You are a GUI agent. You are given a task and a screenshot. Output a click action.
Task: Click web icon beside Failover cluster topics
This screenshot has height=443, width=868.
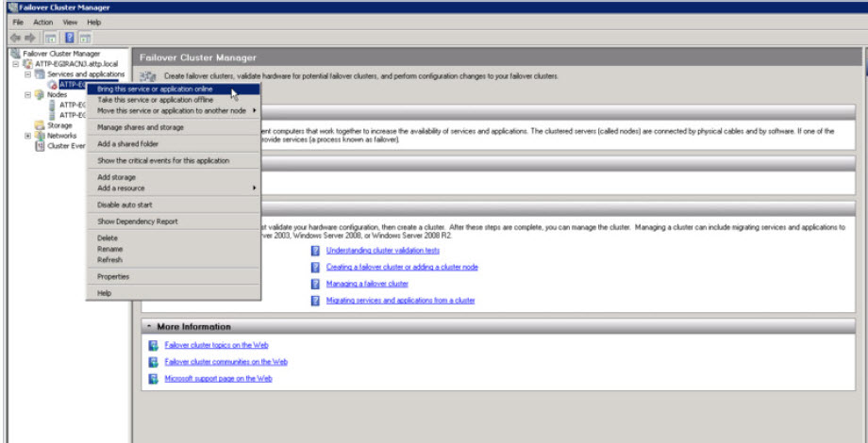point(154,346)
